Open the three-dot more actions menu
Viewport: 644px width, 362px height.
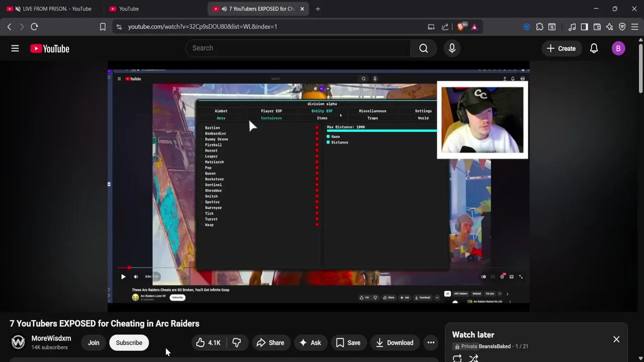click(431, 343)
